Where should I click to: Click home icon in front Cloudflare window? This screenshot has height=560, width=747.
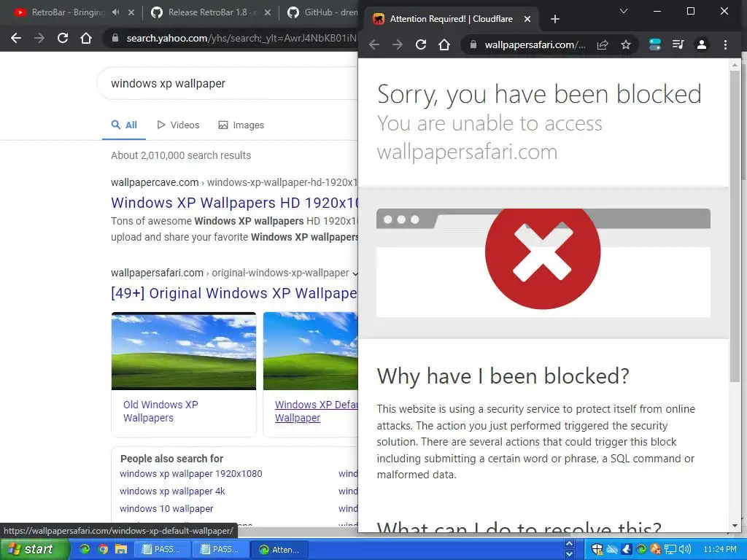click(444, 44)
